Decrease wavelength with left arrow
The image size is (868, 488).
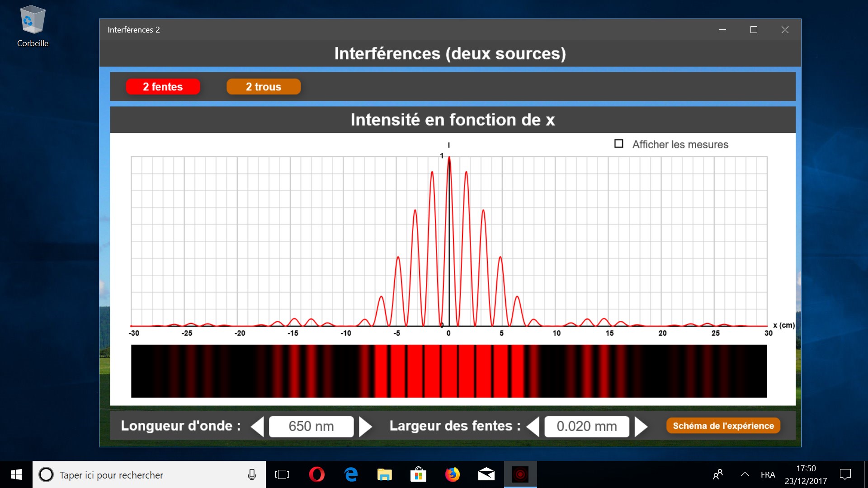click(x=258, y=427)
